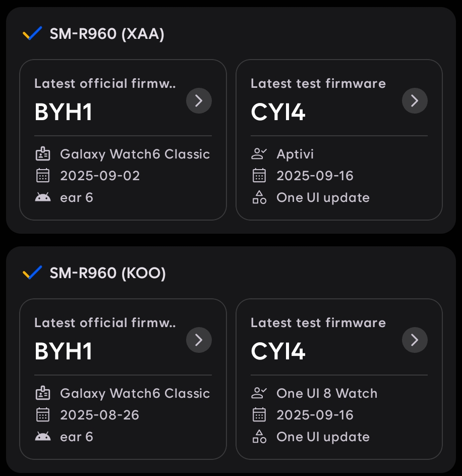Click CYI4 version in the KOO card
This screenshot has width=462, height=476.
[x=278, y=351]
